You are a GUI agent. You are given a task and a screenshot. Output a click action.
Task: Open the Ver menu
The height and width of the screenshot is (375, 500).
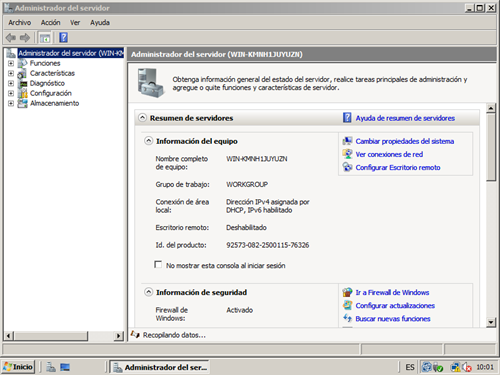[75, 22]
